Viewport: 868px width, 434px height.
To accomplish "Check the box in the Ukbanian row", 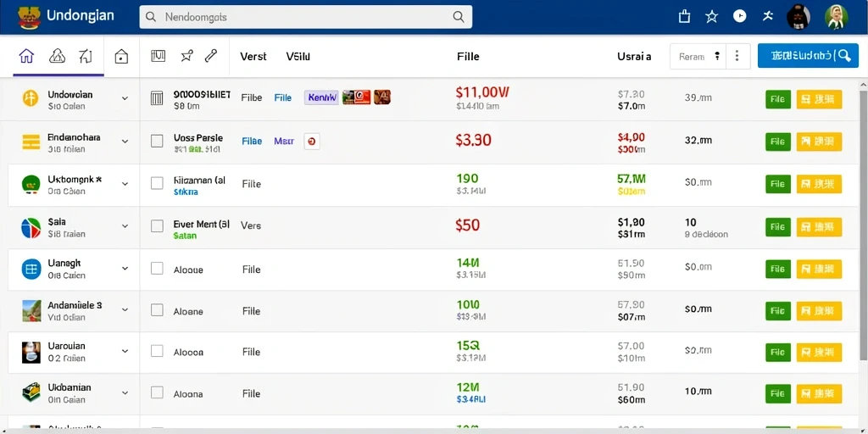I will tap(157, 392).
